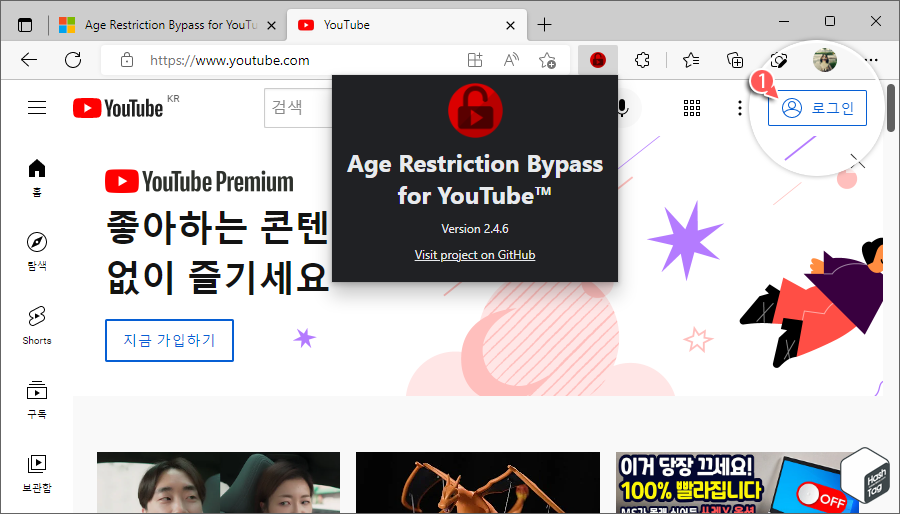900x514 pixels.
Task: Open the 이거 당장 끄세요 video thumbnail
Action: pos(737,482)
